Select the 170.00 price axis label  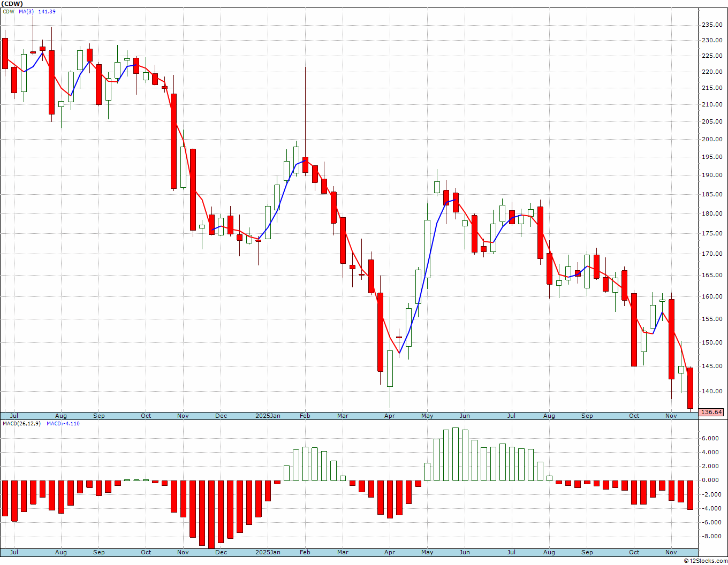point(712,254)
